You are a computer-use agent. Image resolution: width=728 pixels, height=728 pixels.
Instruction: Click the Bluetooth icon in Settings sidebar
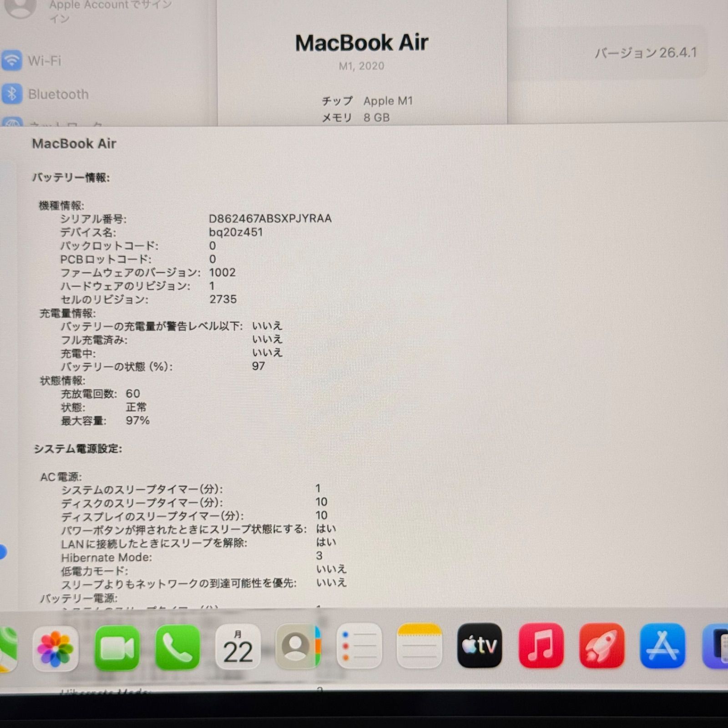[x=12, y=94]
